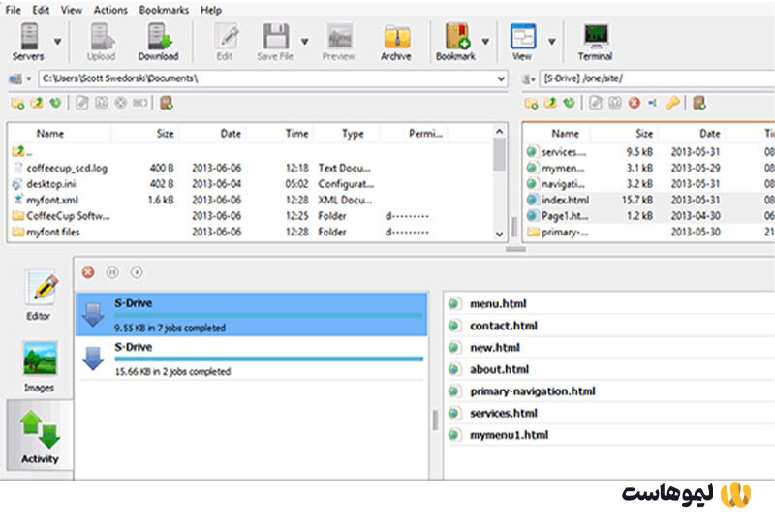Sort remote files by Size column
This screenshot has width=775, height=532.
click(x=644, y=134)
